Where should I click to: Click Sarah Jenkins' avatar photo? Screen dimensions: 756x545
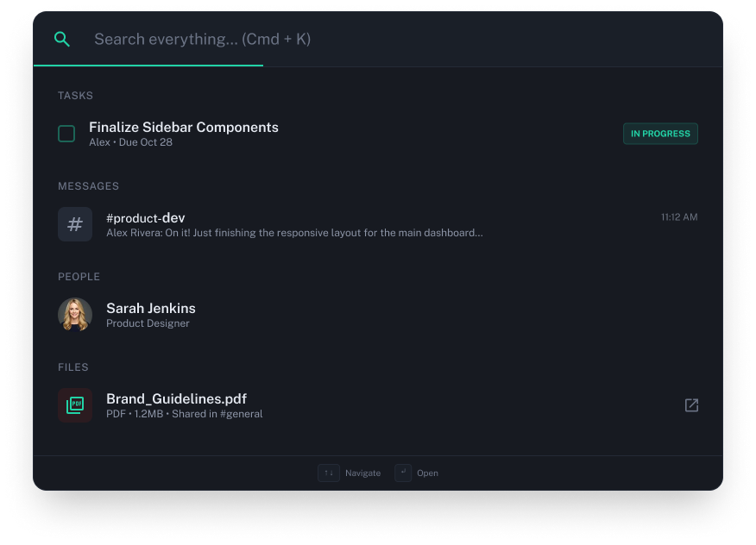[75, 315]
